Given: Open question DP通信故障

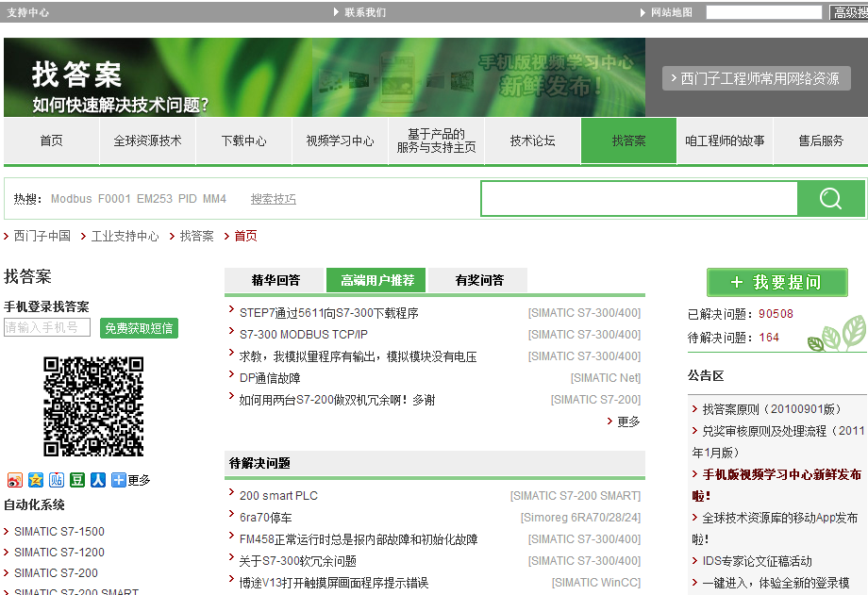Looking at the screenshot, I should pyautogui.click(x=270, y=378).
